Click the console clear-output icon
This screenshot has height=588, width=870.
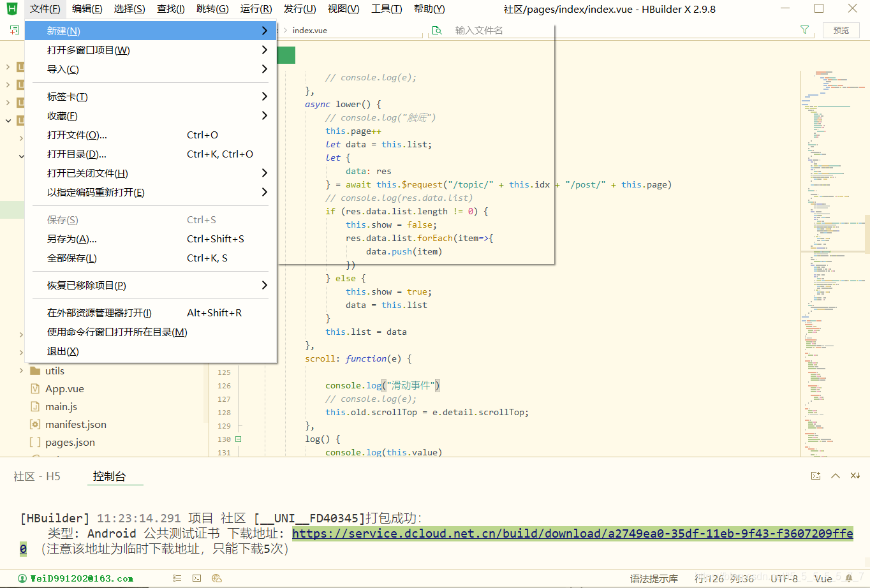(x=815, y=476)
